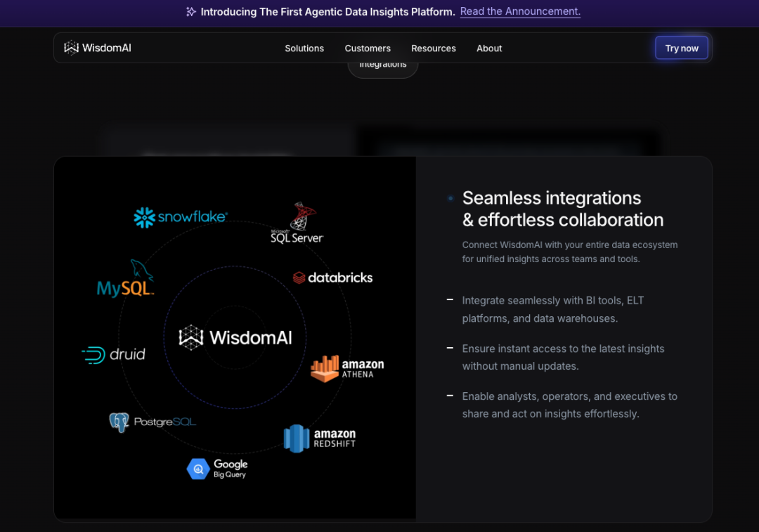Click the 'Connect WisdomAI with your entire data ecosystem' text
The width and height of the screenshot is (759, 532).
point(570,252)
